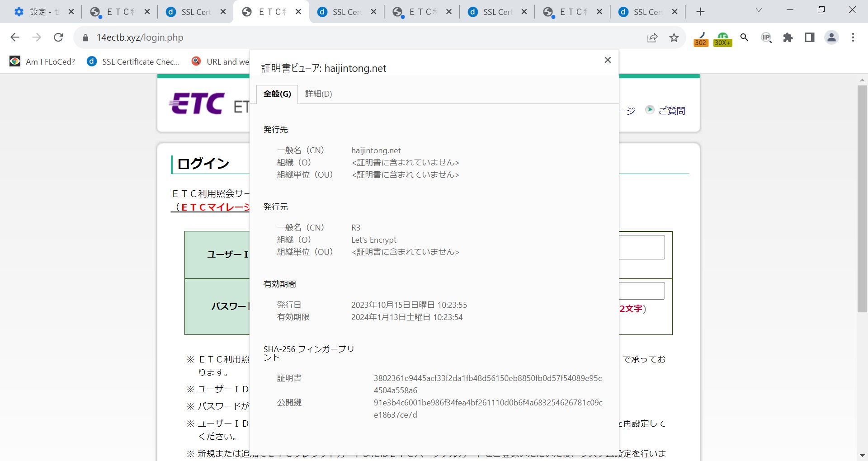Open the 30X+ extension icon
The width and height of the screenshot is (868, 461).
click(x=722, y=38)
